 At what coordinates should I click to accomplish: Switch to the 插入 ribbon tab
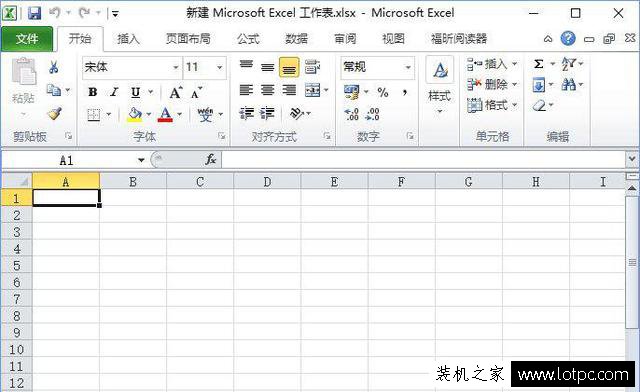tap(129, 39)
